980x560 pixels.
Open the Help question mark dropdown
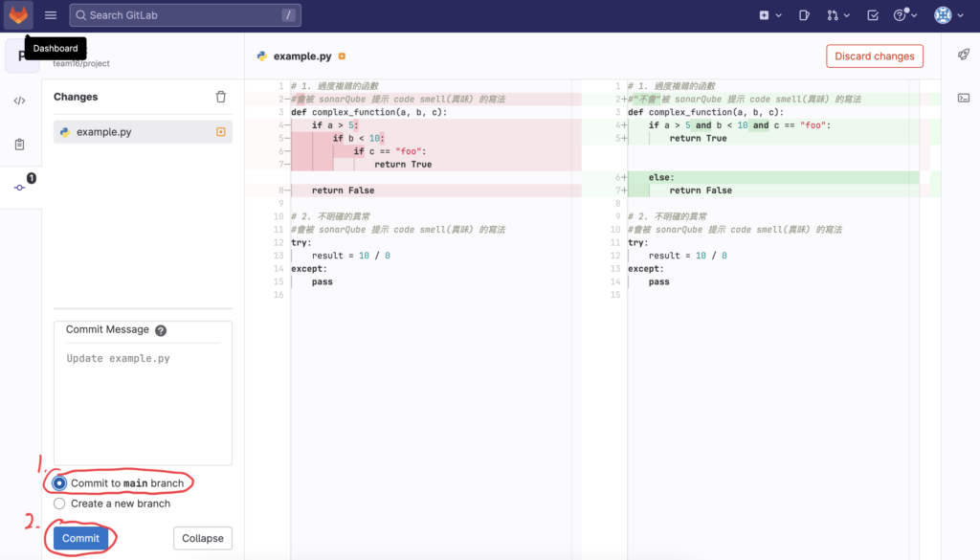904,15
